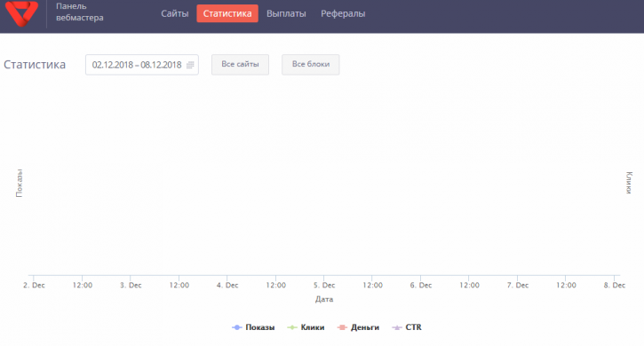Image resolution: width=644 pixels, height=346 pixels.
Task: Click the 2. Dec axis tick
Action: point(34,285)
